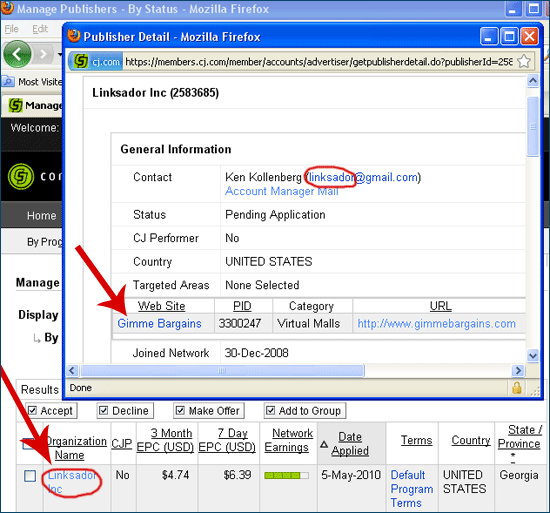Click the 5-May-2010 date applied cell
Viewport: 550px width, 513px height.
tap(351, 475)
